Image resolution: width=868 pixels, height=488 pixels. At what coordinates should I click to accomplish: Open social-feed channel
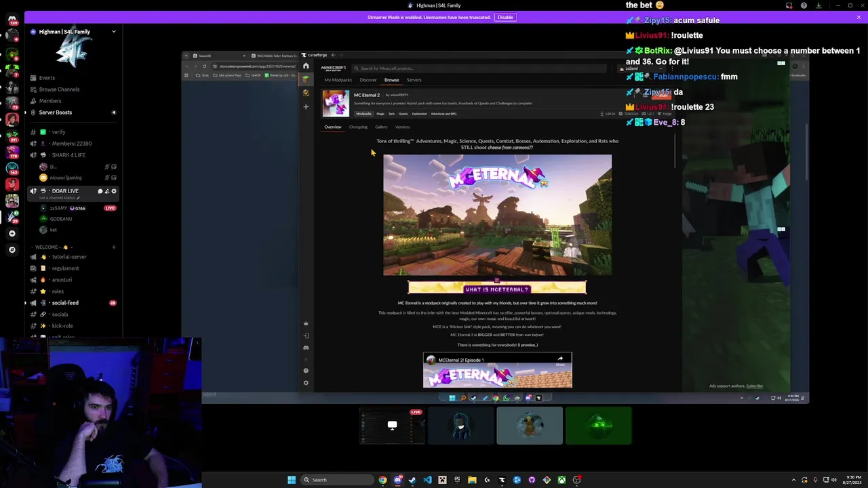[x=74, y=303]
